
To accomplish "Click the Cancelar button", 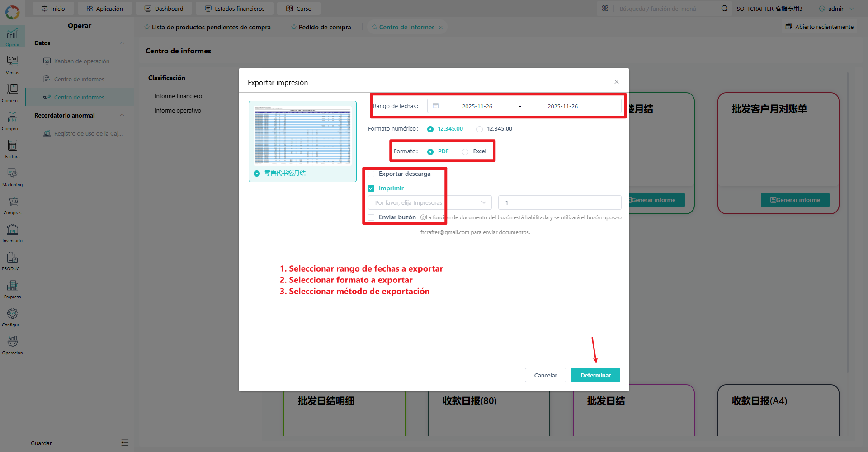I will (545, 375).
